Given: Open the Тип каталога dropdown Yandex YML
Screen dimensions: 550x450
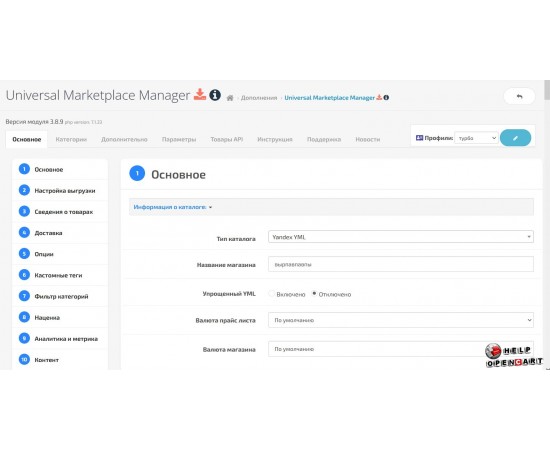Looking at the screenshot, I should (x=401, y=237).
